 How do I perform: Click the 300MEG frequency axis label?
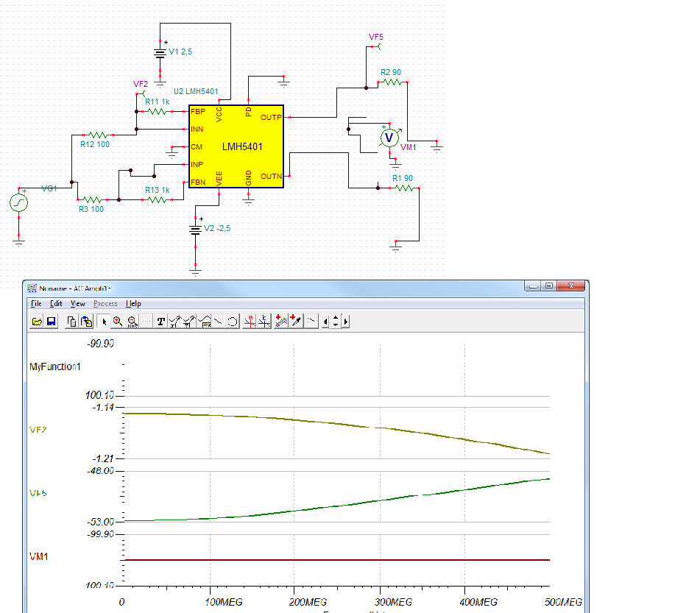click(x=393, y=602)
